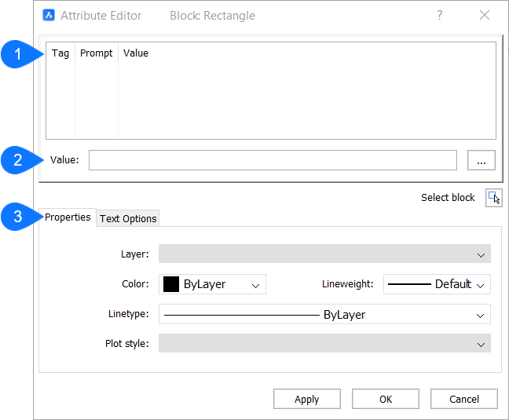Confirm with the OK button

tap(386, 399)
